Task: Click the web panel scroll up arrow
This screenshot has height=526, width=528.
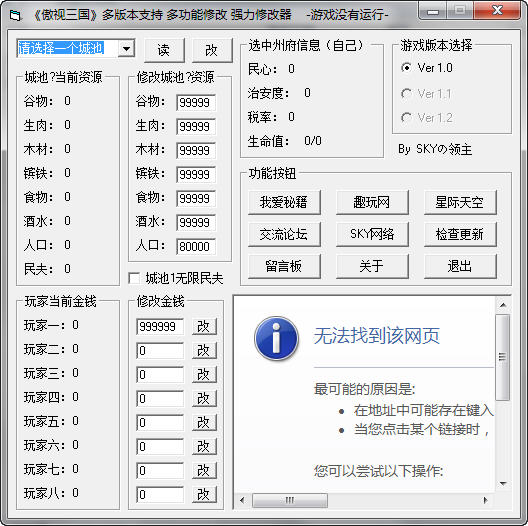Action: 503,305
